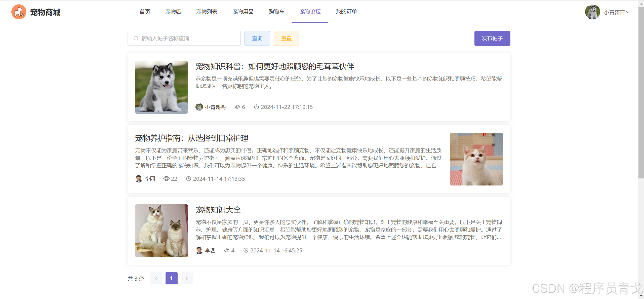The image size is (644, 299).
Task: Click the eye views icon on first post
Action: pos(237,107)
